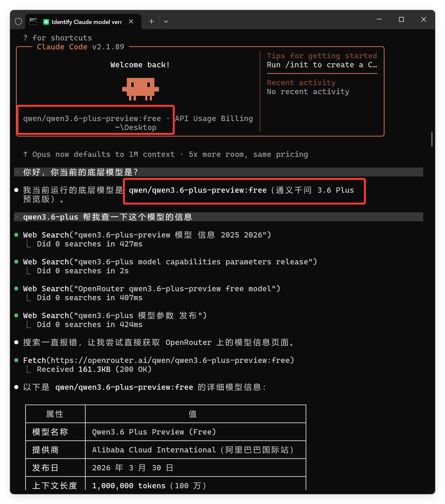Click the Recent activity heading
The width and height of the screenshot is (445, 504).
coord(301,83)
